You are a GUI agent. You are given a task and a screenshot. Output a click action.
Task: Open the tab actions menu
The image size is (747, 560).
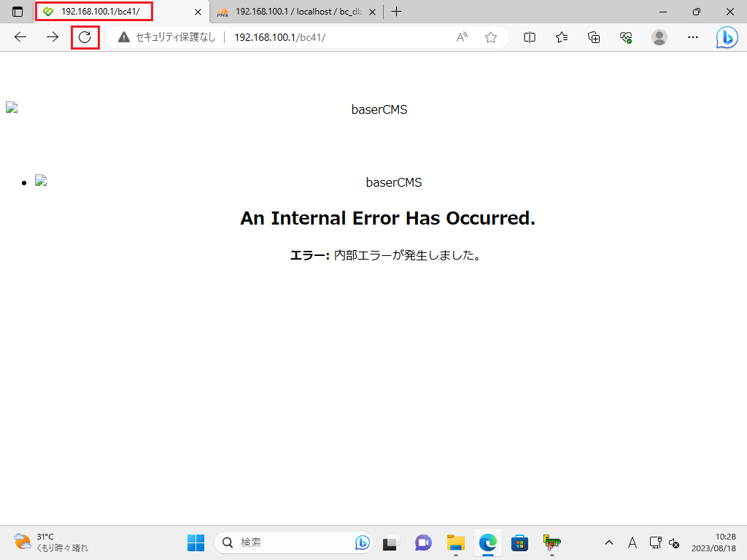coord(18,12)
